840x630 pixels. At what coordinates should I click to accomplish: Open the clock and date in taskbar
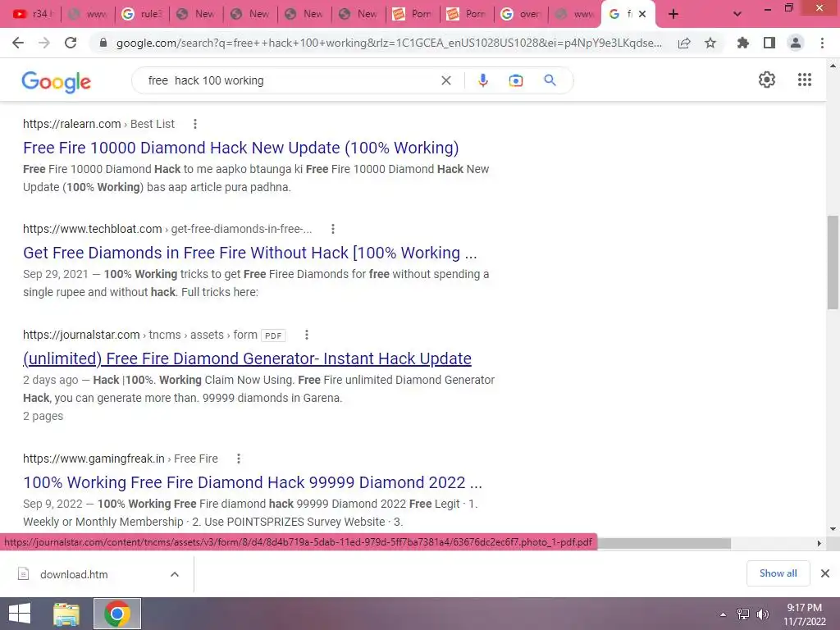[x=804, y=614]
